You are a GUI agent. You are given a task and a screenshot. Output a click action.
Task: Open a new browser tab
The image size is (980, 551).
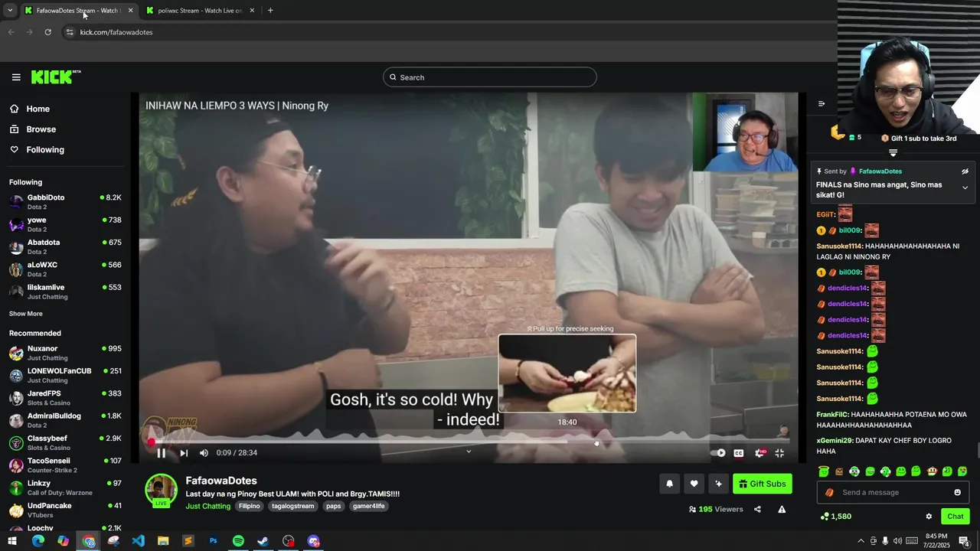point(270,11)
